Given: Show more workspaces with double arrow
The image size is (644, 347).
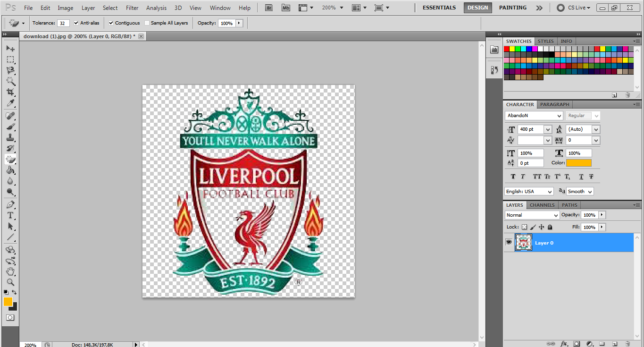Looking at the screenshot, I should tap(539, 8).
